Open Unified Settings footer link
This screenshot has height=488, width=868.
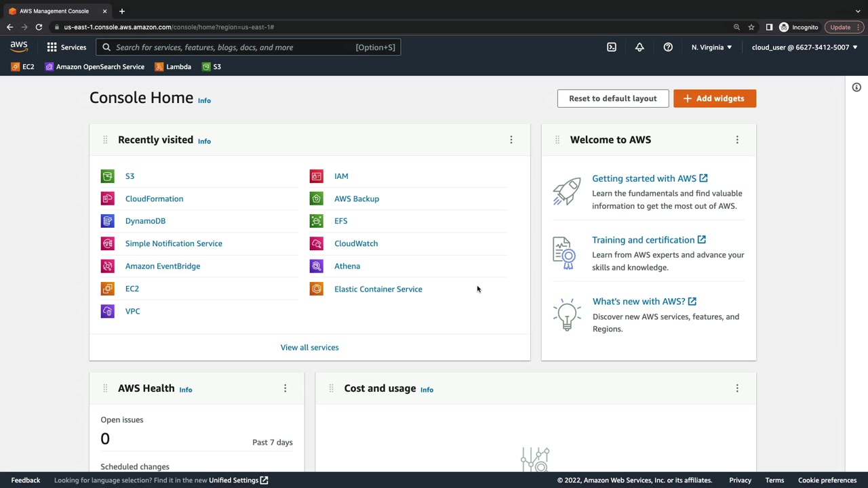(x=239, y=481)
